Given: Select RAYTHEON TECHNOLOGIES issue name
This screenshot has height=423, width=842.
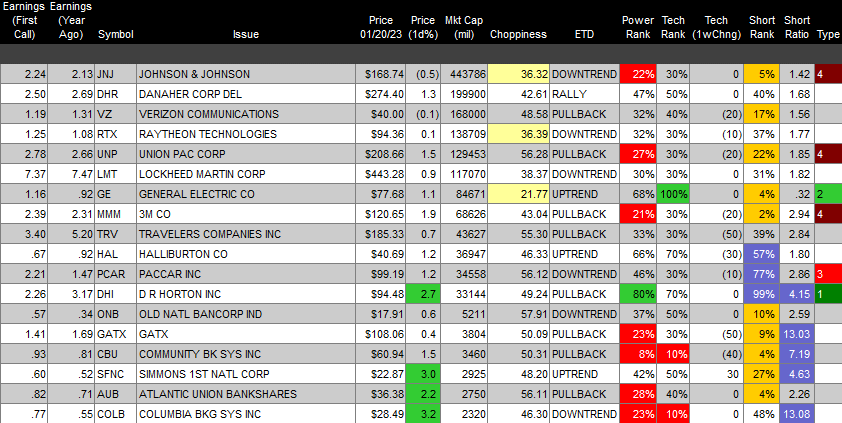Looking at the screenshot, I should click(x=208, y=134).
